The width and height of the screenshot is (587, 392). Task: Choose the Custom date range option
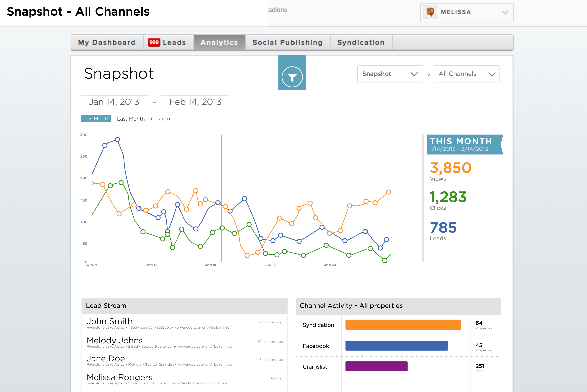[160, 119]
